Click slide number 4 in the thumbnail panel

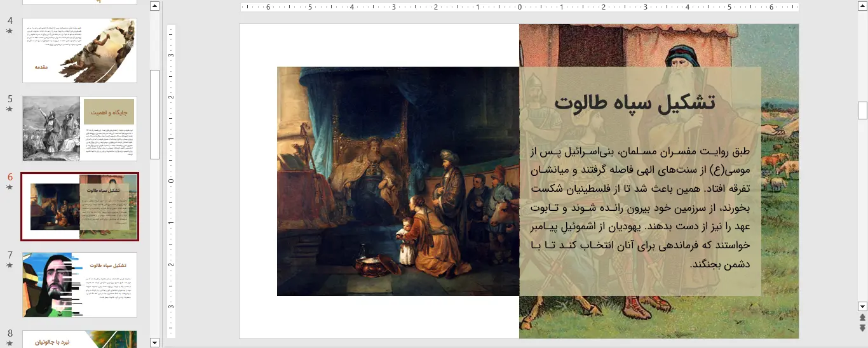click(10, 20)
